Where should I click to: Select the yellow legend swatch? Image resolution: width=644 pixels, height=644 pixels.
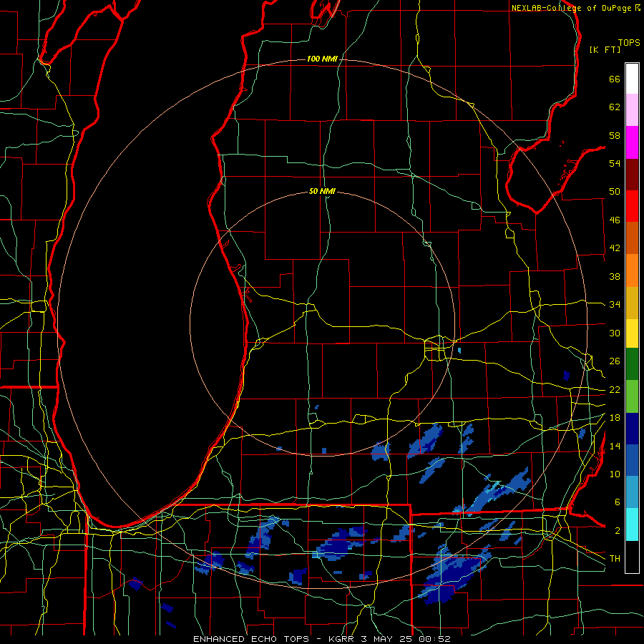coord(632,333)
